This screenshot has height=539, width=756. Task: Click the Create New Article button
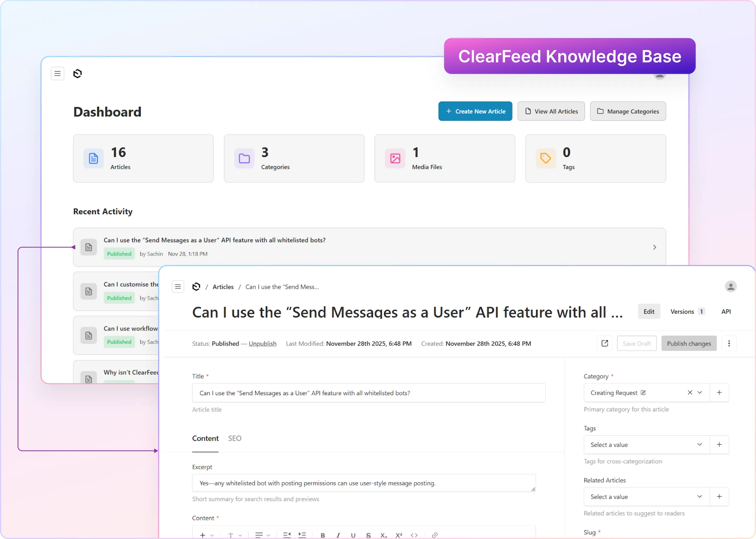coord(475,111)
